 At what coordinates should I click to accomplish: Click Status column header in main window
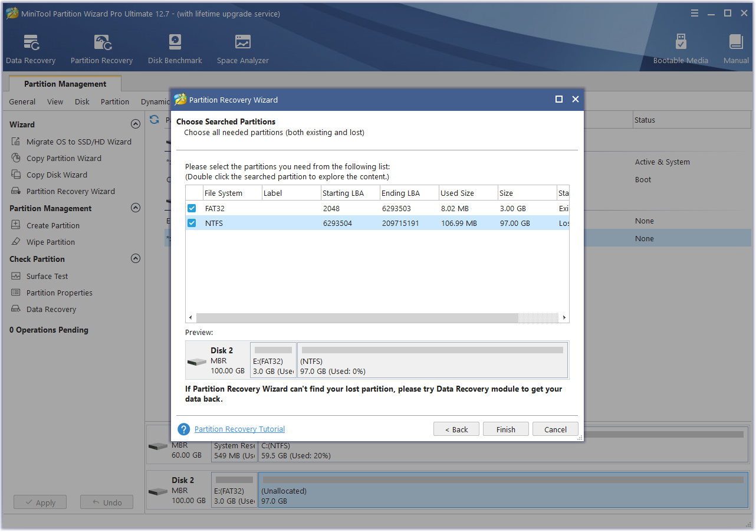693,120
